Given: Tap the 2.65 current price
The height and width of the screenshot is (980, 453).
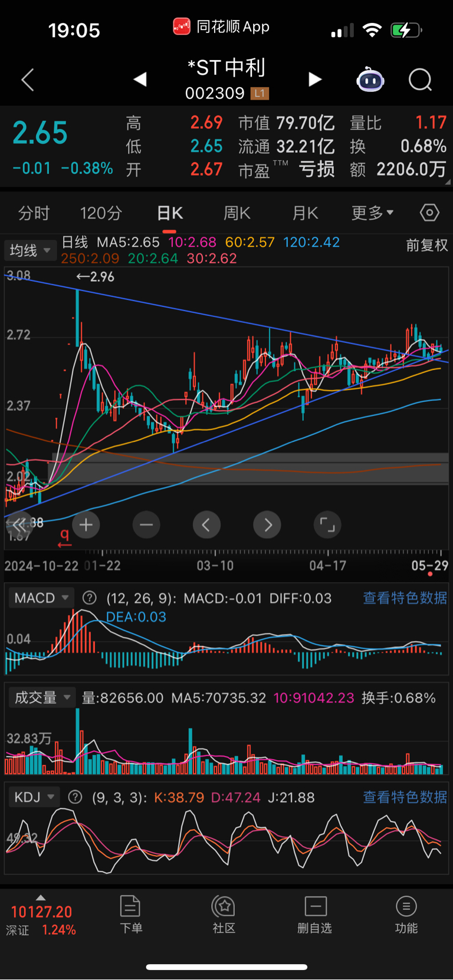Looking at the screenshot, I should [x=40, y=132].
